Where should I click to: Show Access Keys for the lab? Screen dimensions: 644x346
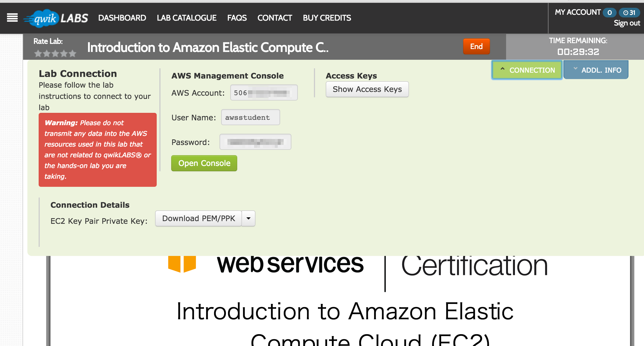(367, 89)
